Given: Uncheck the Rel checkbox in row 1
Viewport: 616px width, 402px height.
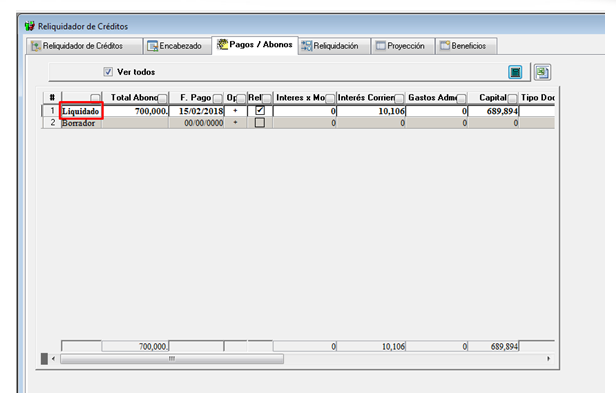Looking at the screenshot, I should [259, 111].
